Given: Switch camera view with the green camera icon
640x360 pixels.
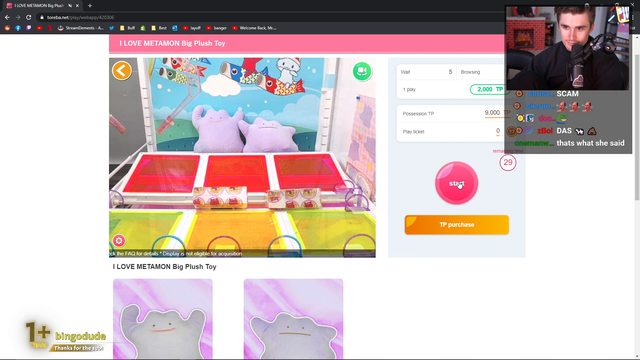Looking at the screenshot, I should 362,71.
